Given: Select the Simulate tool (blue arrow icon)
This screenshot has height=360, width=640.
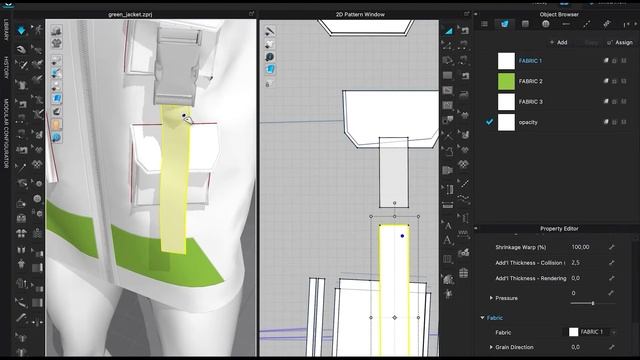Looking at the screenshot, I should [21, 31].
